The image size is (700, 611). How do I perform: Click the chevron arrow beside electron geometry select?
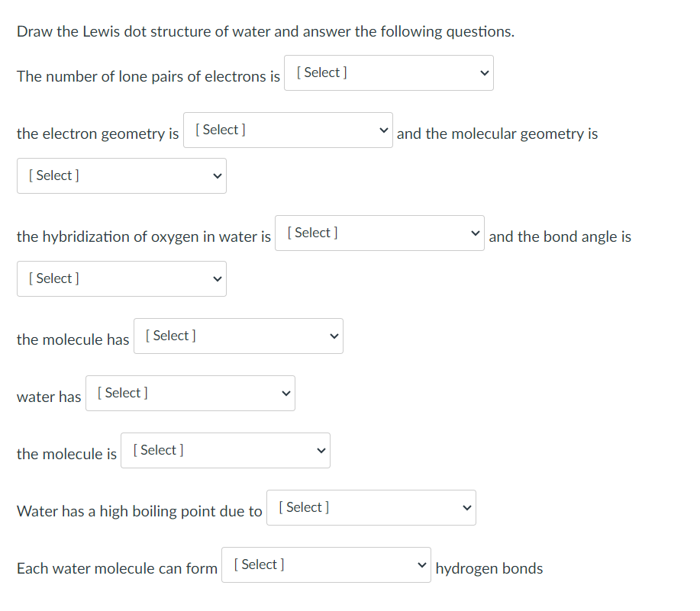click(383, 130)
